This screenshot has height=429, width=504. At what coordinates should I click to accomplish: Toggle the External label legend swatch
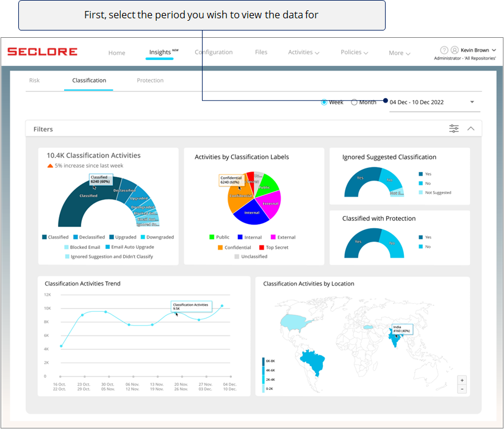pos(273,237)
